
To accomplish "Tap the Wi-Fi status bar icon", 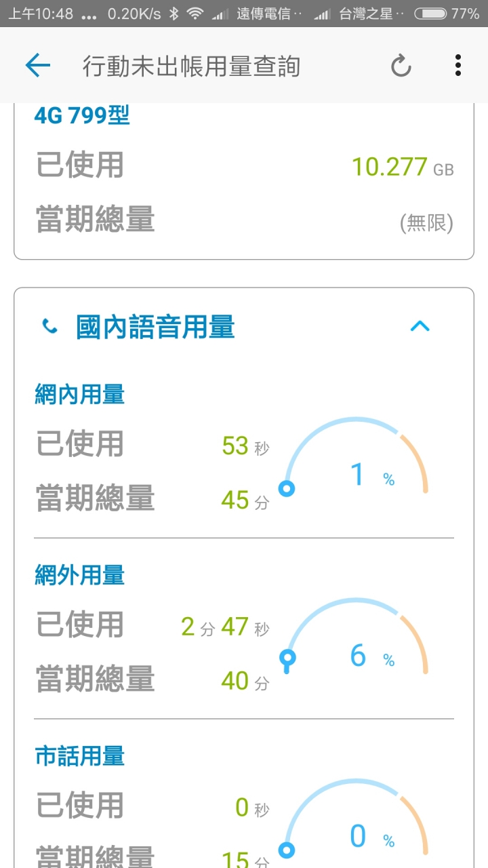I will tap(195, 14).
